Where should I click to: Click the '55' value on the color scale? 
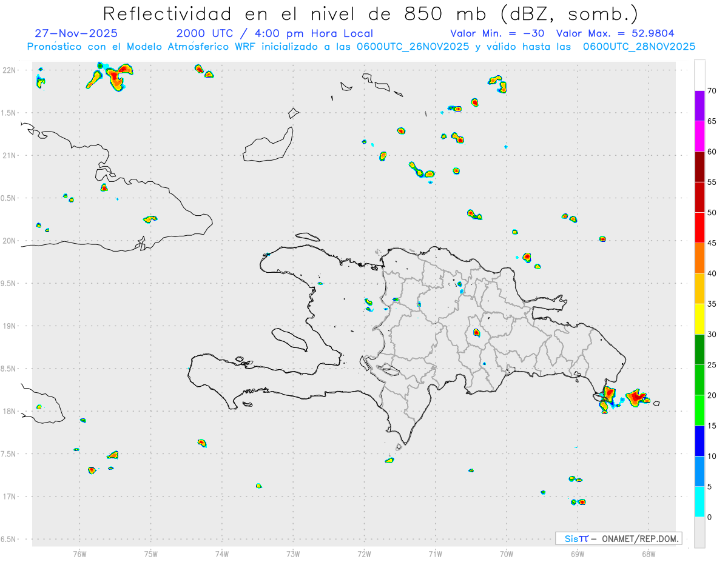coord(712,182)
